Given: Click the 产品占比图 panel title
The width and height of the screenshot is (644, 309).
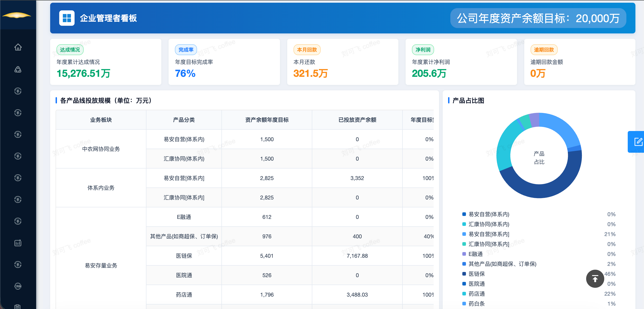Looking at the screenshot, I should point(468,101).
